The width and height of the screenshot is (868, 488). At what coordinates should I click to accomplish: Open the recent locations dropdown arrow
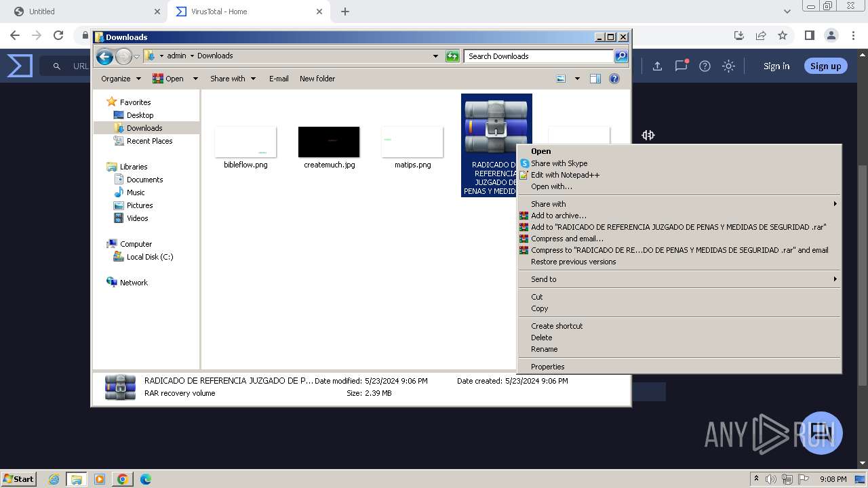[x=136, y=56]
